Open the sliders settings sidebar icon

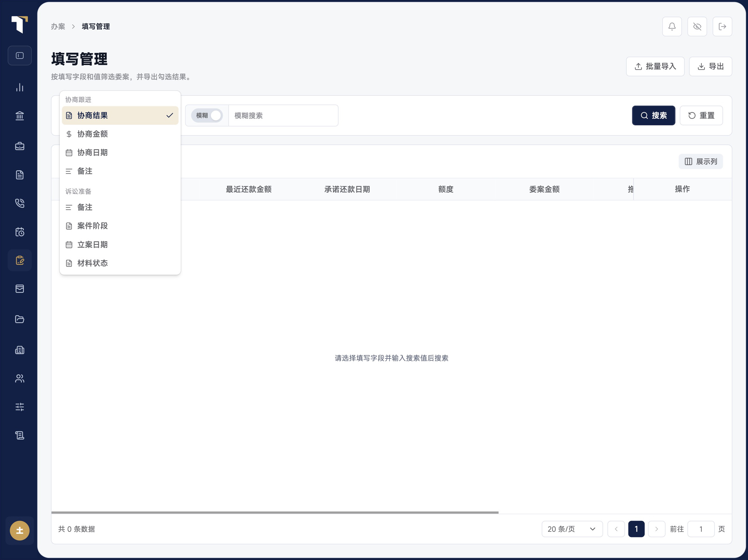pos(20,407)
